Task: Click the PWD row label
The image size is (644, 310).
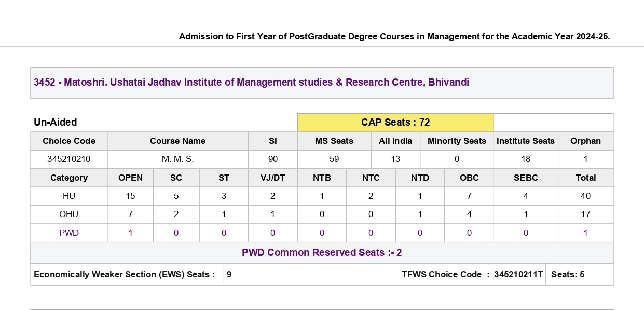Action: pos(69,233)
